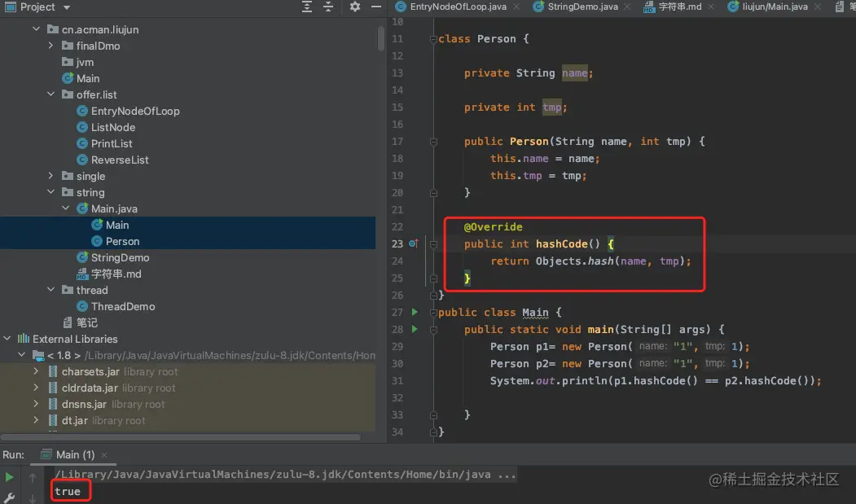Click the 'true' output in console
Image resolution: width=856 pixels, height=504 pixels.
tap(68, 492)
